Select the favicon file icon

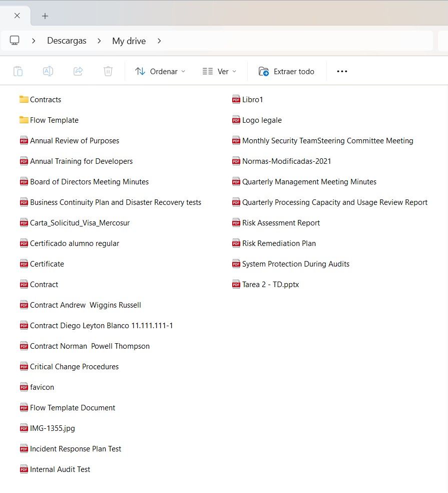click(x=24, y=387)
